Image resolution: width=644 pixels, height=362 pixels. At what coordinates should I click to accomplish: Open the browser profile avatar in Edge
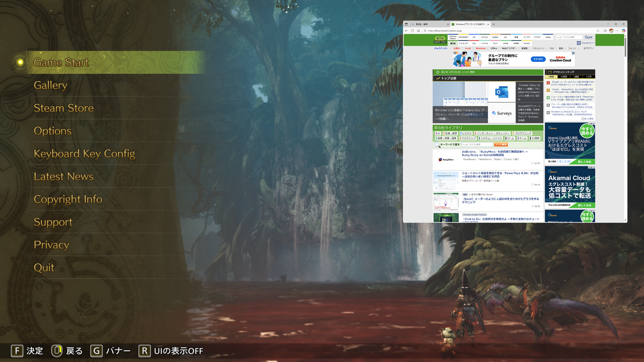[x=611, y=31]
